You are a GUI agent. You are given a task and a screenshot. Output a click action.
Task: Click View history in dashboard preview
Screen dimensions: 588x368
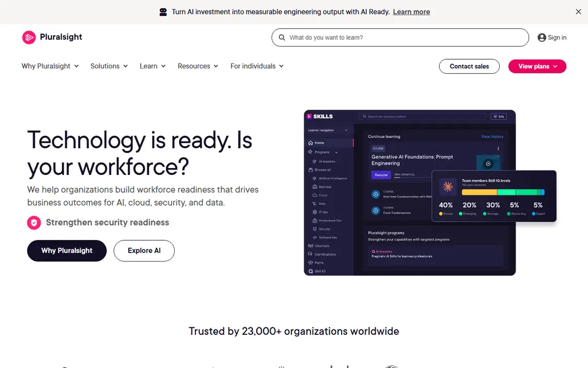click(492, 136)
